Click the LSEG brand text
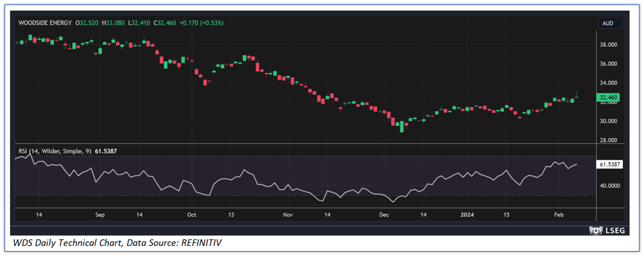 615,231
